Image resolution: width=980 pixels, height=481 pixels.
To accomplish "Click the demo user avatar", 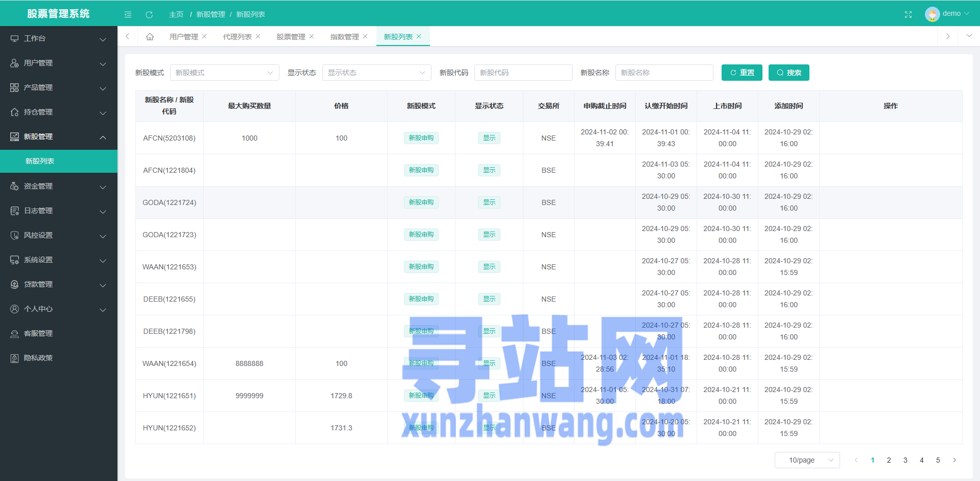I will tap(932, 14).
